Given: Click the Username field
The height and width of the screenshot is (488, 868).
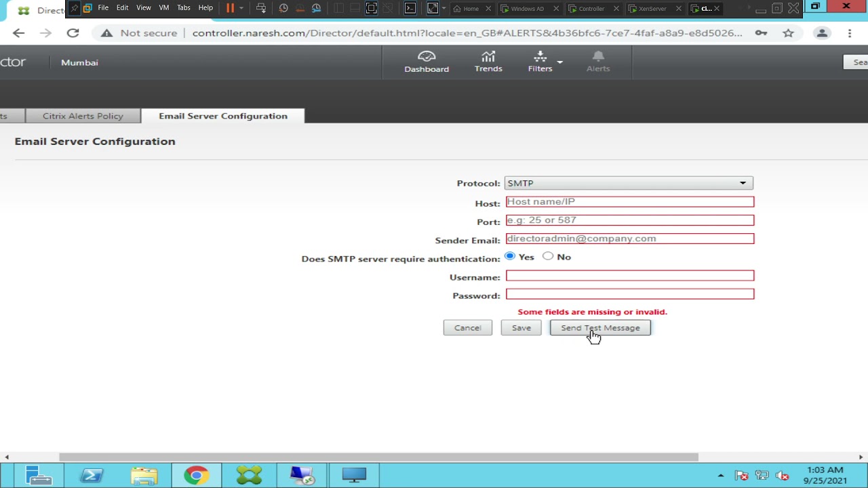Looking at the screenshot, I should (629, 275).
